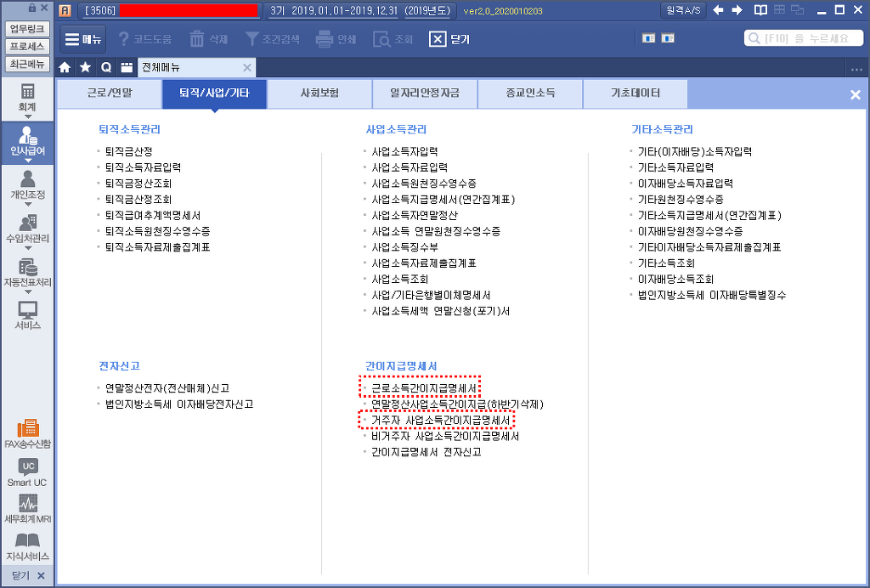
Task: Open 근로소득간이지급명세서 link
Action: pyautogui.click(x=423, y=388)
